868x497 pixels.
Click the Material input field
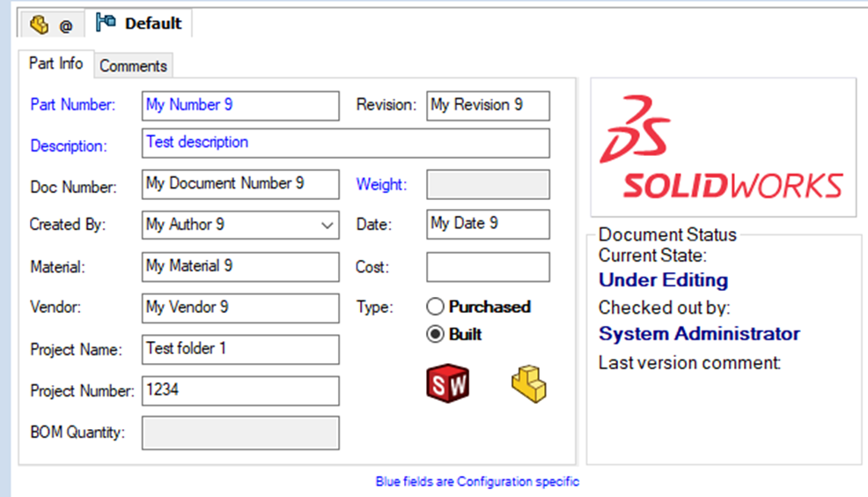[240, 267]
